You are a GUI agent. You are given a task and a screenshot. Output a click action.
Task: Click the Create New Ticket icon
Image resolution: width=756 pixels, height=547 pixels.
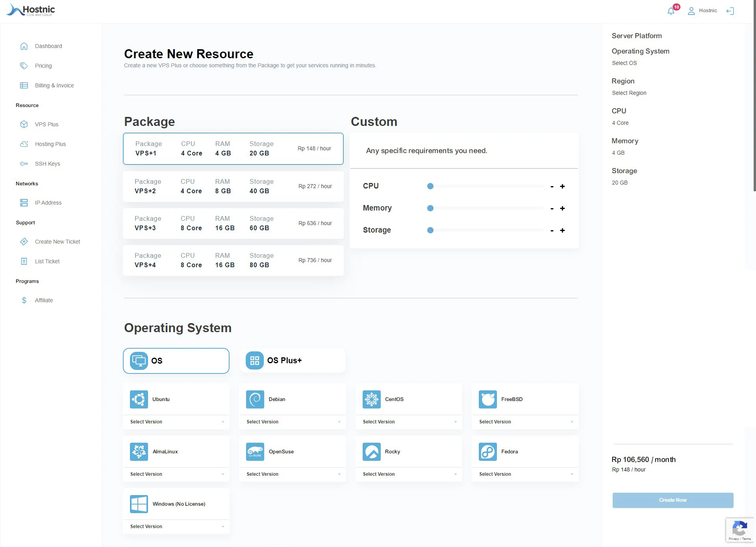click(24, 242)
